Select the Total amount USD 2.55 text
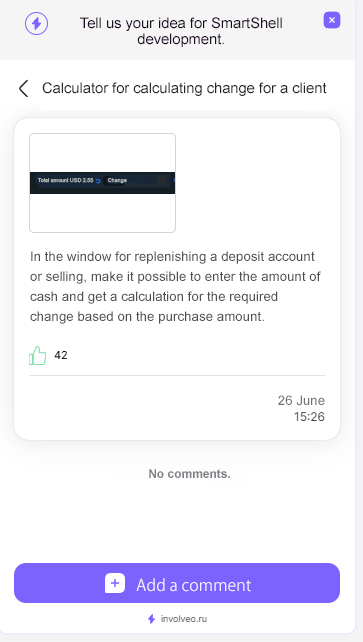 pyautogui.click(x=65, y=180)
